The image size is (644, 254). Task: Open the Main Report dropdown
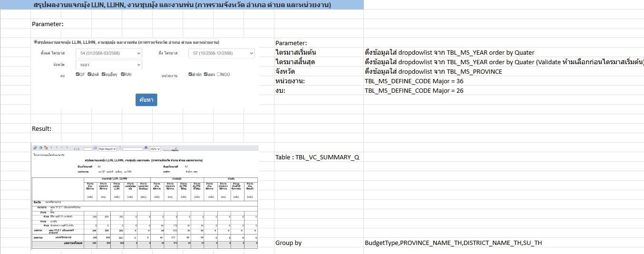(107, 148)
